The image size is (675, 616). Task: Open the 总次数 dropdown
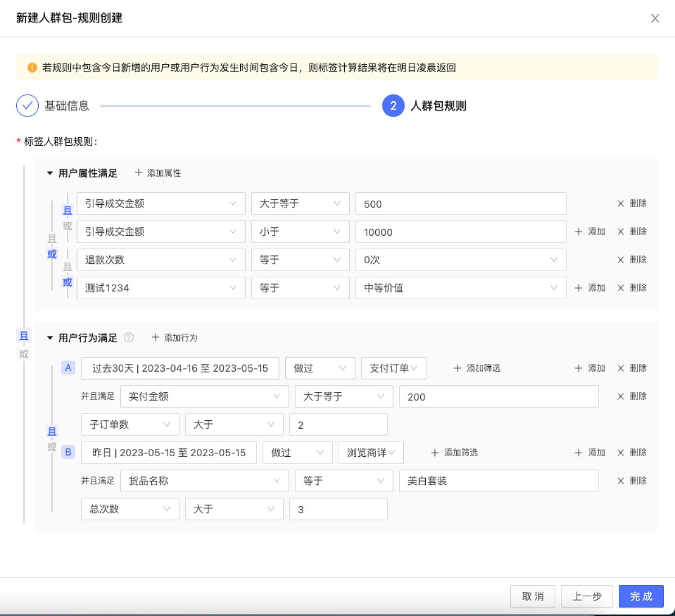pyautogui.click(x=130, y=509)
